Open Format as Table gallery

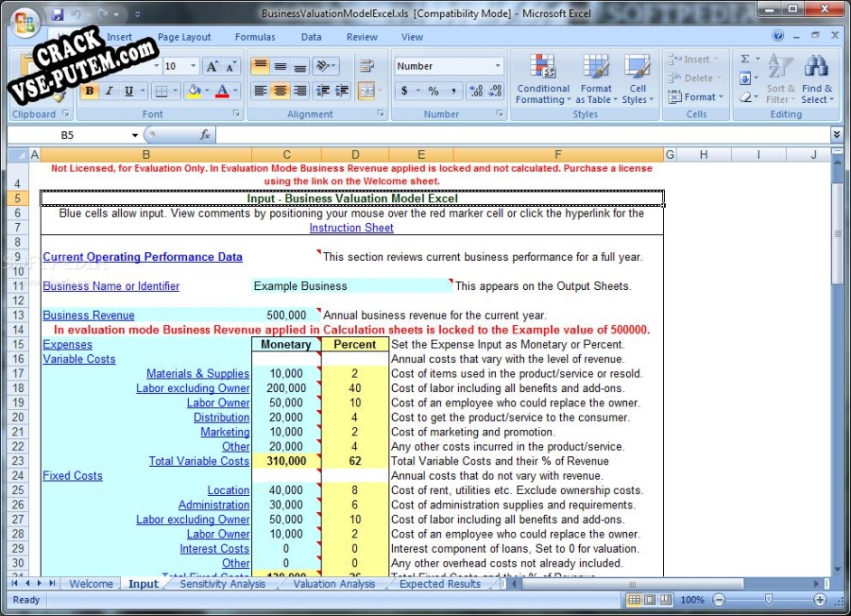pos(596,79)
